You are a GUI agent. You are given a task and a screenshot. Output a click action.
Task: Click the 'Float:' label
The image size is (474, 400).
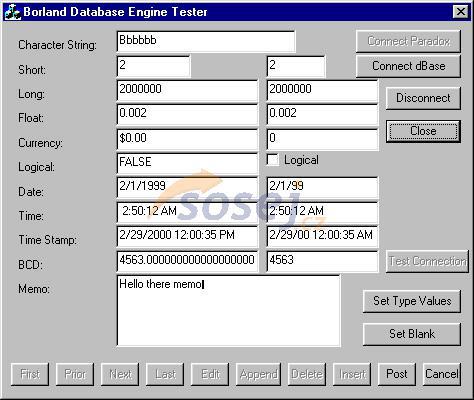31,118
